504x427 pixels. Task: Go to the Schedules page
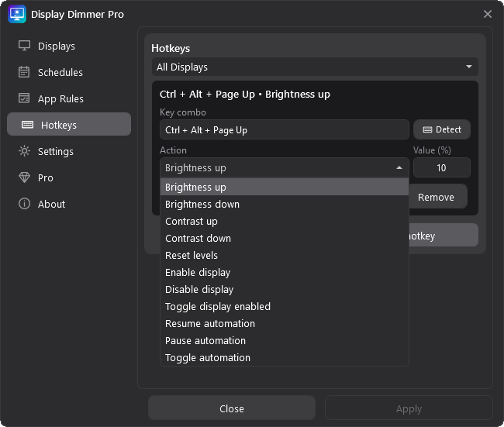69,72
